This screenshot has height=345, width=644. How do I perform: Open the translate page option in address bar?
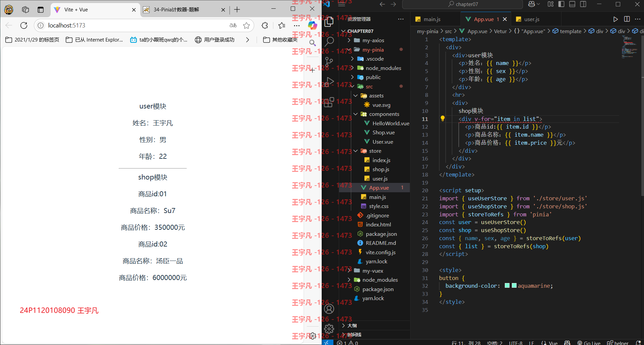pyautogui.click(x=233, y=25)
